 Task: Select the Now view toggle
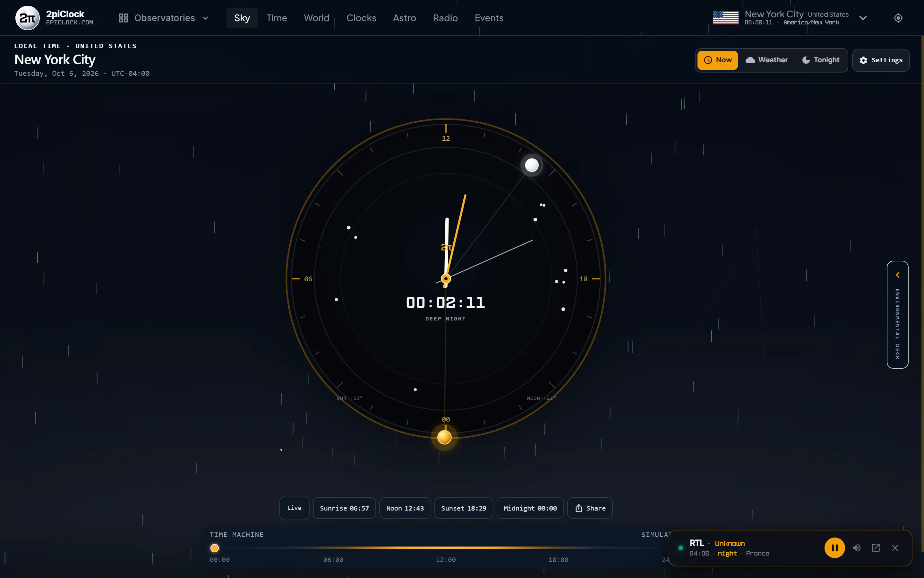(x=717, y=60)
